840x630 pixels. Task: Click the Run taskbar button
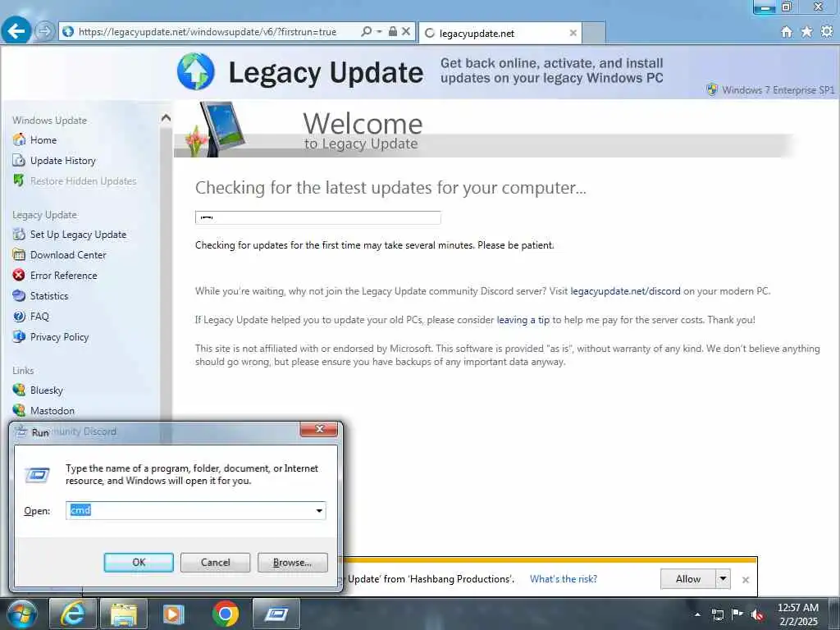276,614
